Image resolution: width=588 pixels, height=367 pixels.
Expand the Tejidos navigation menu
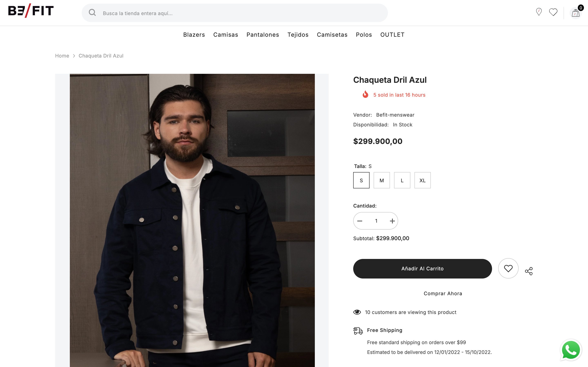[x=298, y=35]
